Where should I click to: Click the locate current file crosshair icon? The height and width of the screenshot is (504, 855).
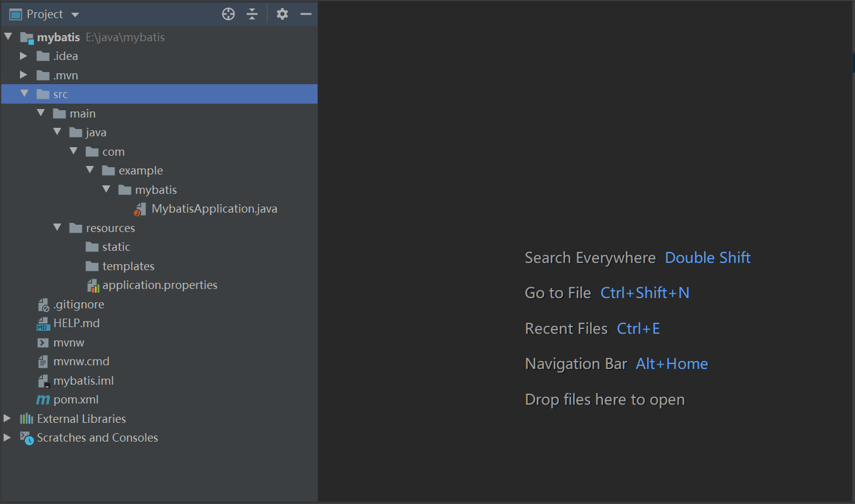228,14
